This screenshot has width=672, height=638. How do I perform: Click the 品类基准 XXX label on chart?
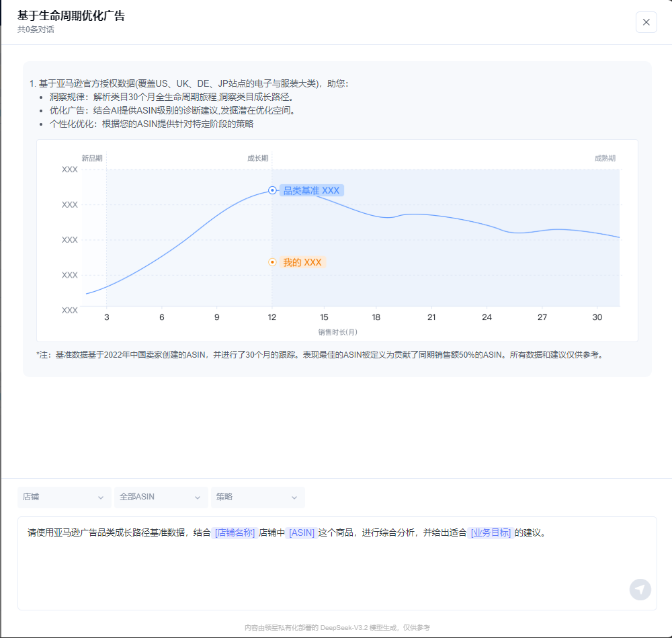click(x=311, y=191)
